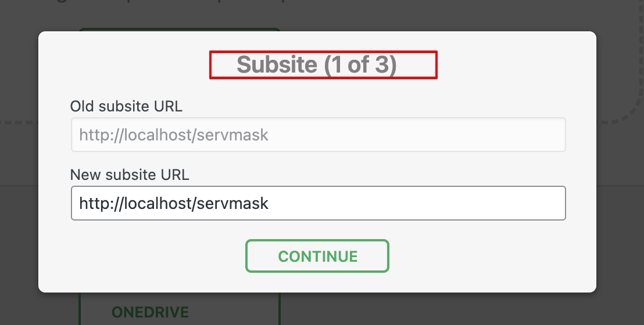Click the "Subsite (1 of 3)" dialog heading
Image resolution: width=644 pixels, height=325 pixels.
(317, 64)
